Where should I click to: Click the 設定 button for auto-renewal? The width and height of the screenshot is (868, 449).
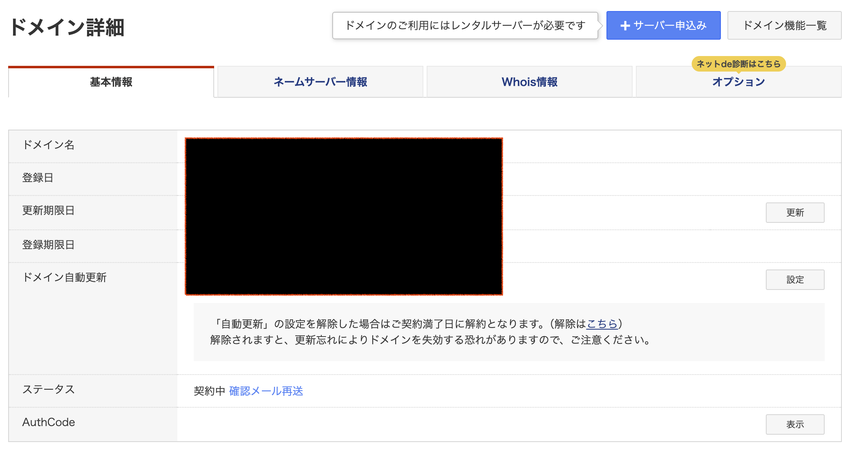(794, 280)
